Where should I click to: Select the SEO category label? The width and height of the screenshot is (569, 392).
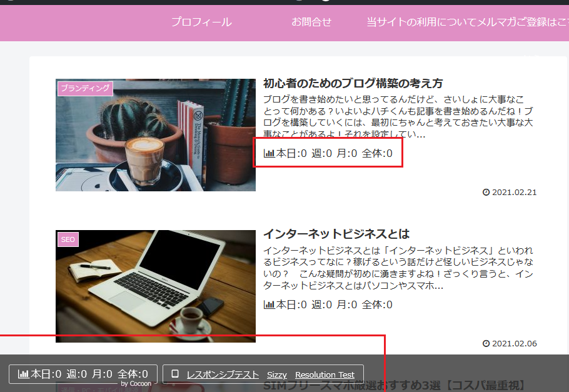click(x=68, y=239)
